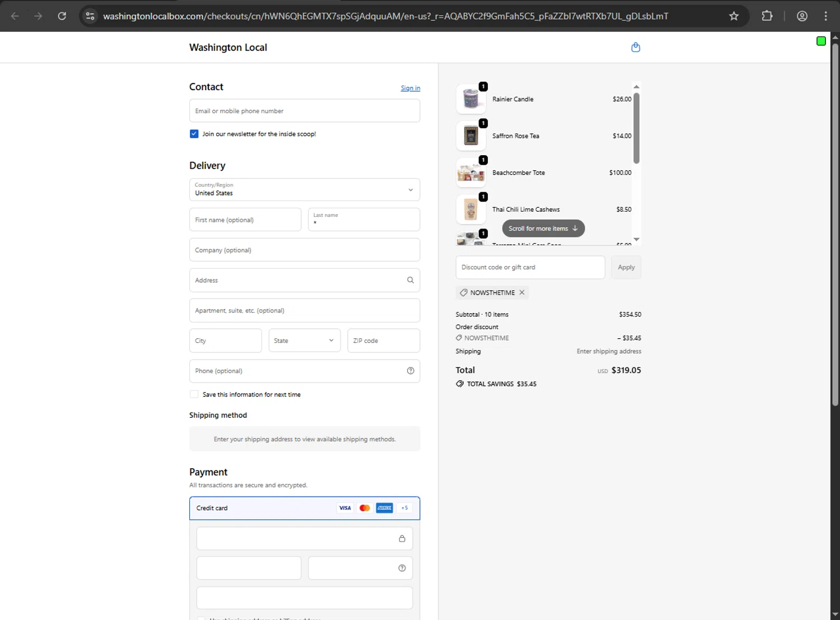Uncheck the newsletter signup checkbox
Screen dimensions: 840x620
194,134
